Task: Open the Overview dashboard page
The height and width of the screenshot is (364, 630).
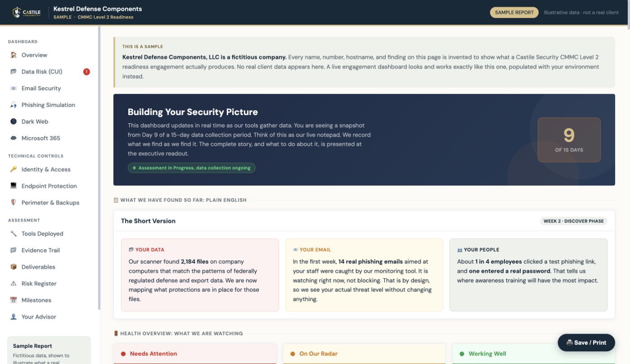Action: [x=49, y=55]
